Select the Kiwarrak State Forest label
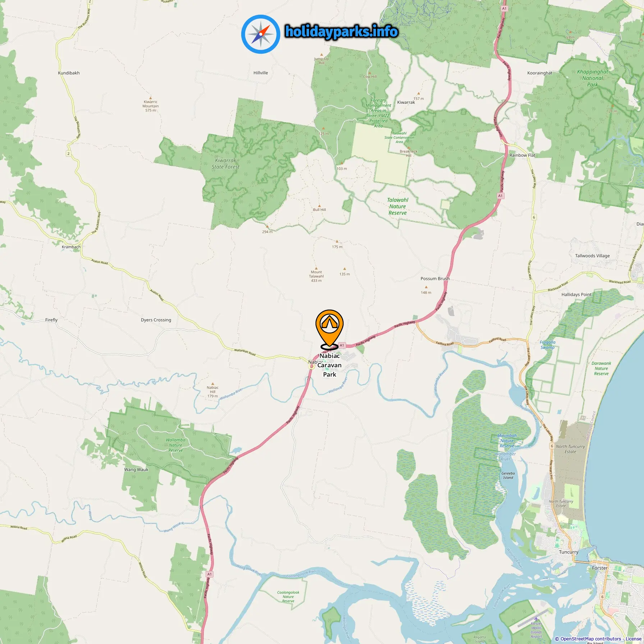644x644 pixels. 226,164
